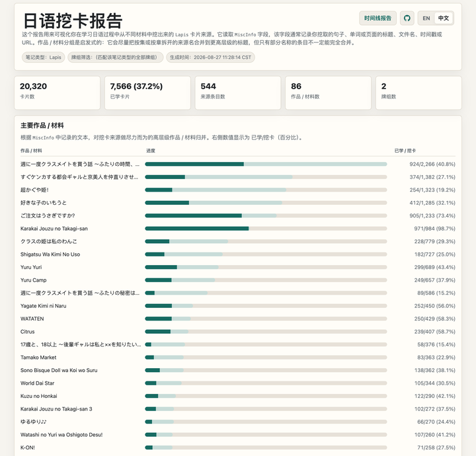
Task: Click the 374/1,382 (27.1%) value
Action: click(x=432, y=177)
